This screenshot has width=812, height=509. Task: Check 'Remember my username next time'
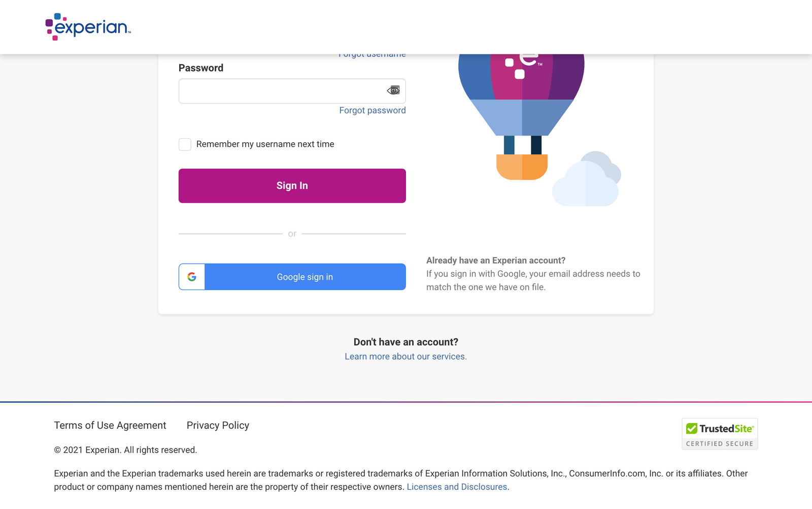click(185, 144)
